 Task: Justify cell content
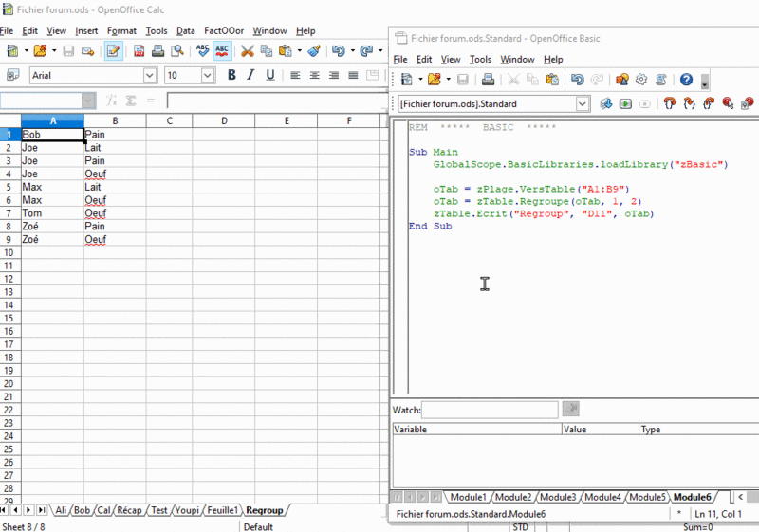click(x=353, y=75)
